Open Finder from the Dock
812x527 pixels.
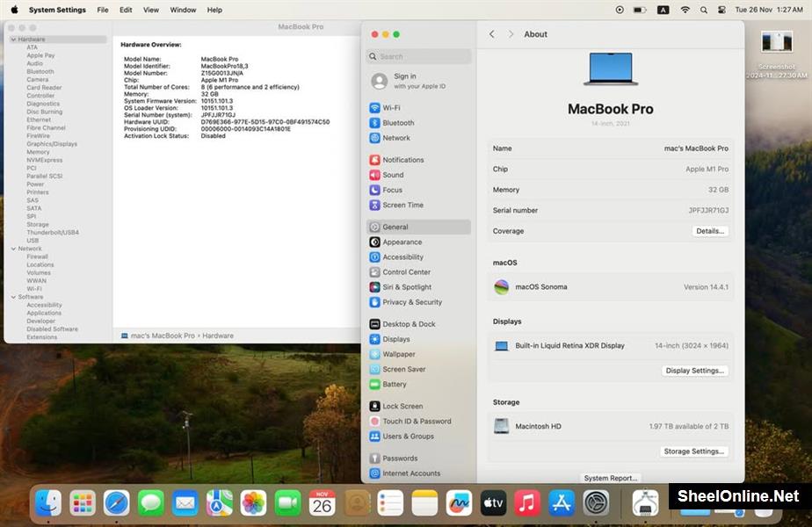click(48, 502)
